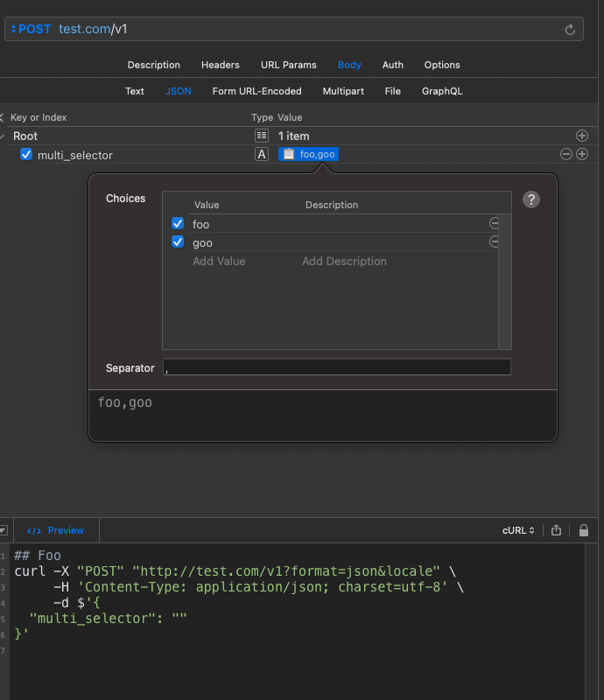This screenshot has width=604, height=700.
Task: Open the HTTP method POST selector
Action: (x=31, y=29)
